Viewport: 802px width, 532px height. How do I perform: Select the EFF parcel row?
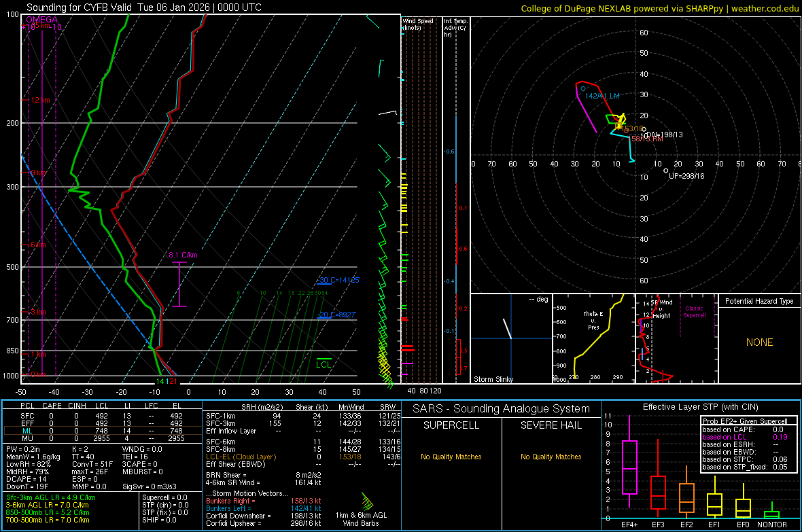(x=103, y=423)
